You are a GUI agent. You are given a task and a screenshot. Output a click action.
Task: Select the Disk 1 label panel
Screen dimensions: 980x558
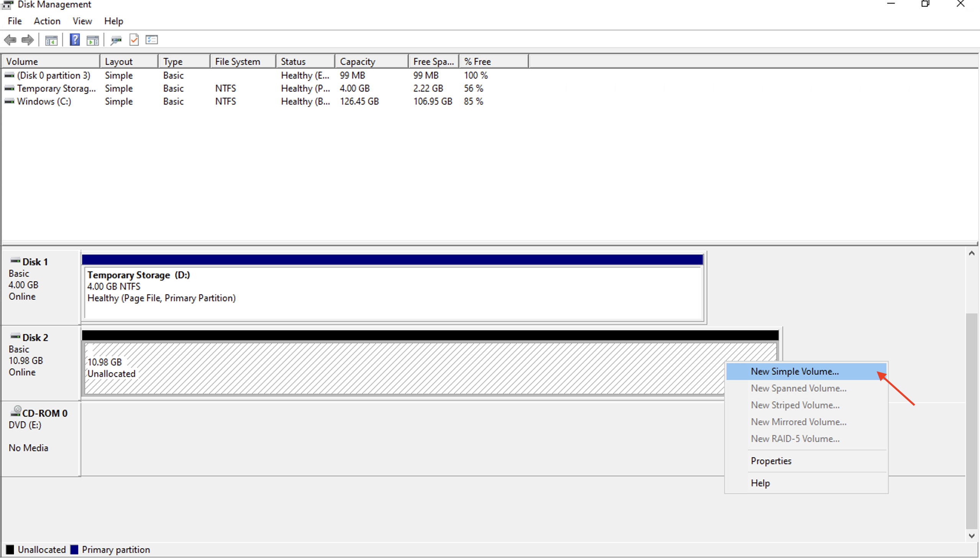[41, 287]
